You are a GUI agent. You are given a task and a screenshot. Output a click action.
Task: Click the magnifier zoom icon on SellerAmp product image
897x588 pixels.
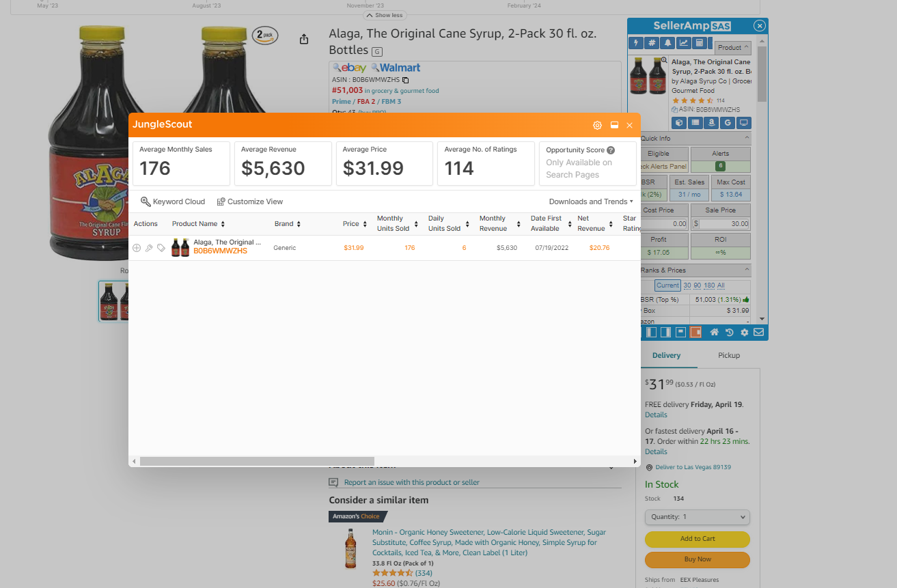click(x=664, y=60)
